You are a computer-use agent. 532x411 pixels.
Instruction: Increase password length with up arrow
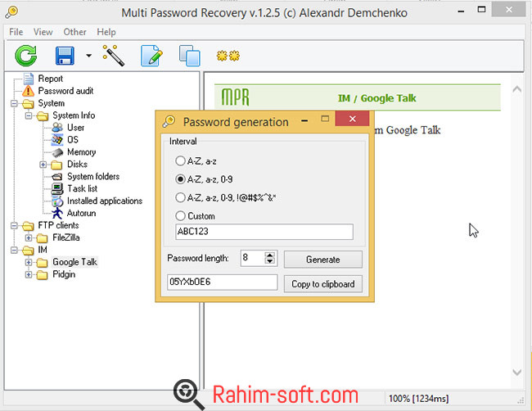(270, 255)
